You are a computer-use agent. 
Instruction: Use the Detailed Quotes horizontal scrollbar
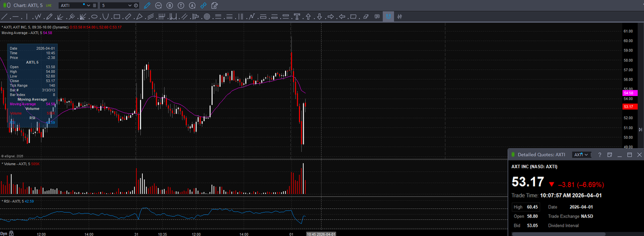558,234
